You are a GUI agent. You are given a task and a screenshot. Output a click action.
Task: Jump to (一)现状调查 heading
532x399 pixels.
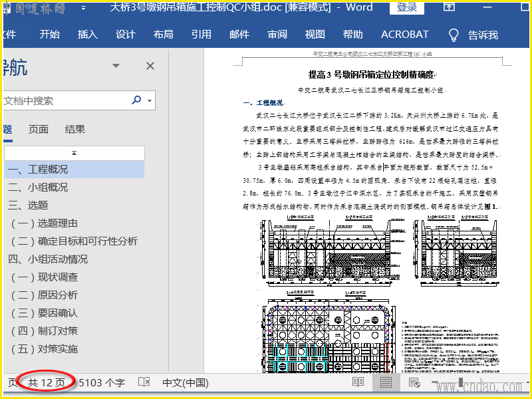[x=45, y=277]
